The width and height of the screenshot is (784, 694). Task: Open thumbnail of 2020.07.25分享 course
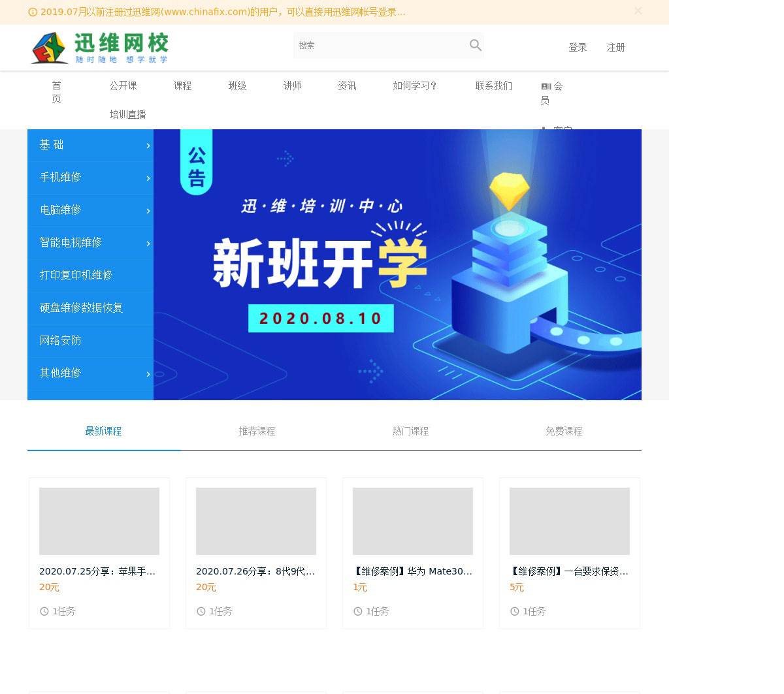(99, 521)
